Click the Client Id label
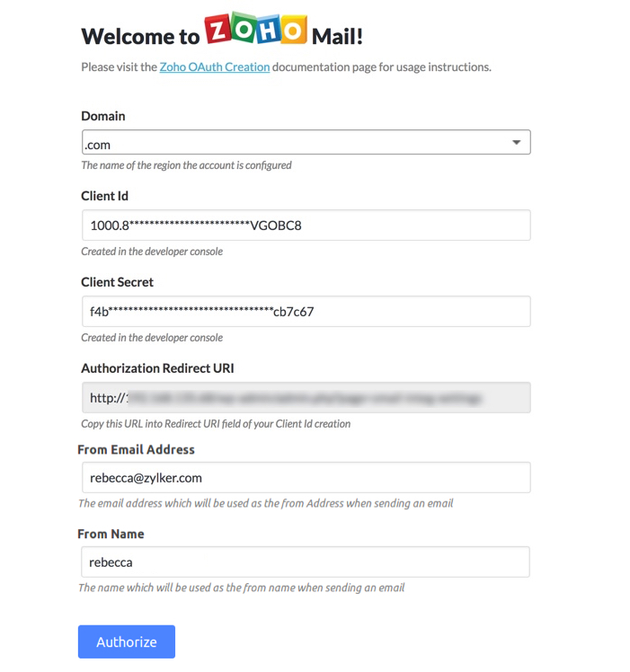 104,196
